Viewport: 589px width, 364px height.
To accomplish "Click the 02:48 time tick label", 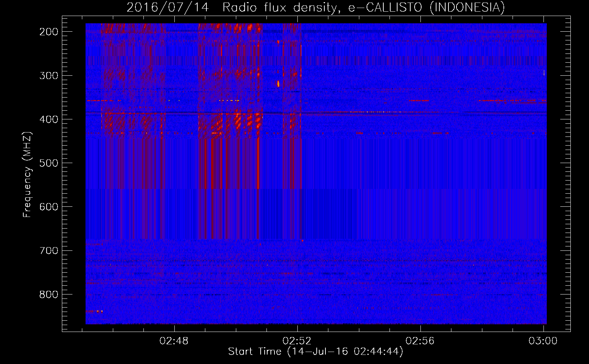I will [x=174, y=341].
